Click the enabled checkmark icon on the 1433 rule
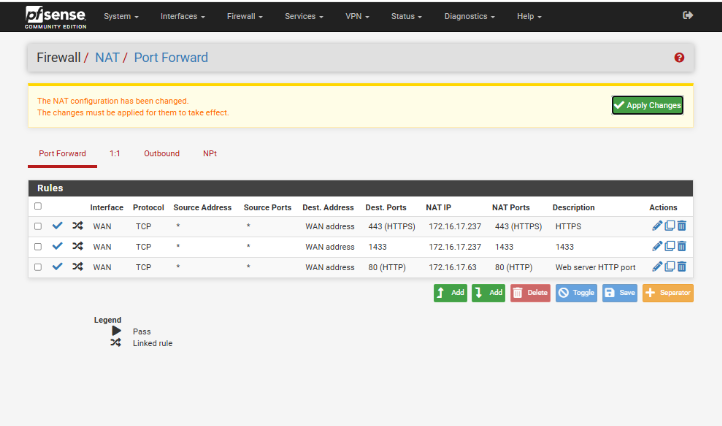The height and width of the screenshot is (426, 722). click(57, 246)
